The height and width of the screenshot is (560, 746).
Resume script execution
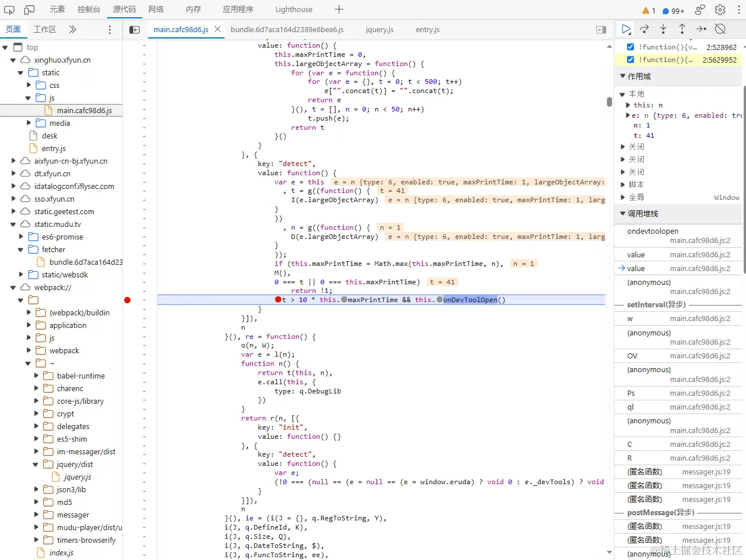(626, 29)
